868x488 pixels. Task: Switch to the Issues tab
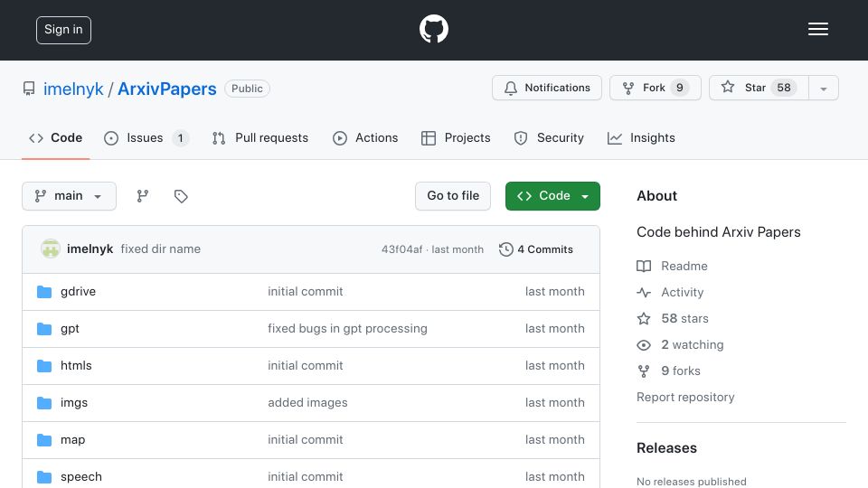(x=146, y=137)
